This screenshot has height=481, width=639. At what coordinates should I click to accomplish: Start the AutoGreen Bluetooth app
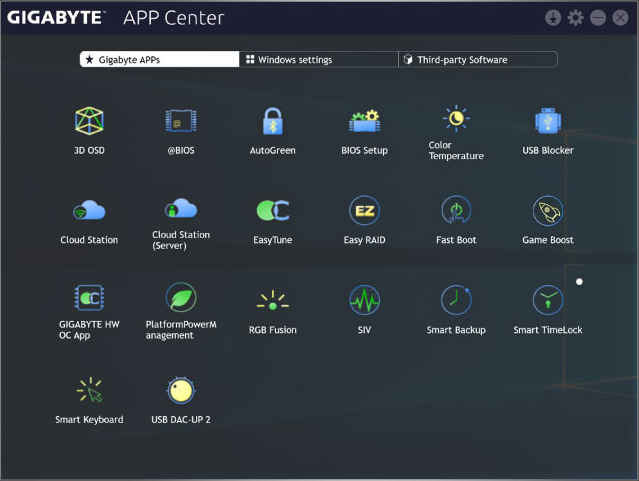(273, 121)
